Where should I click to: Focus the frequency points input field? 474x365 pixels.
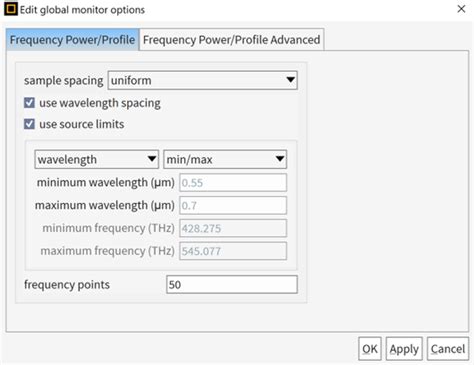[232, 284]
